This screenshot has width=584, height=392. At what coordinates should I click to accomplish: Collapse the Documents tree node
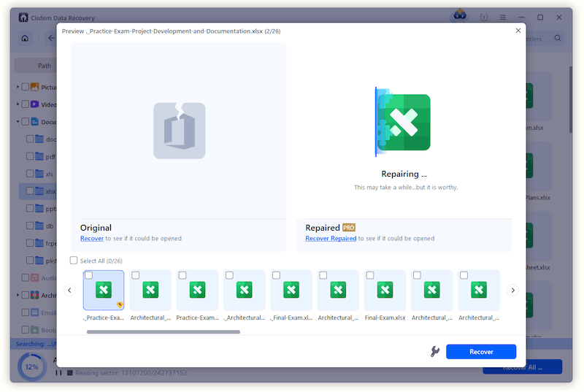pos(18,122)
